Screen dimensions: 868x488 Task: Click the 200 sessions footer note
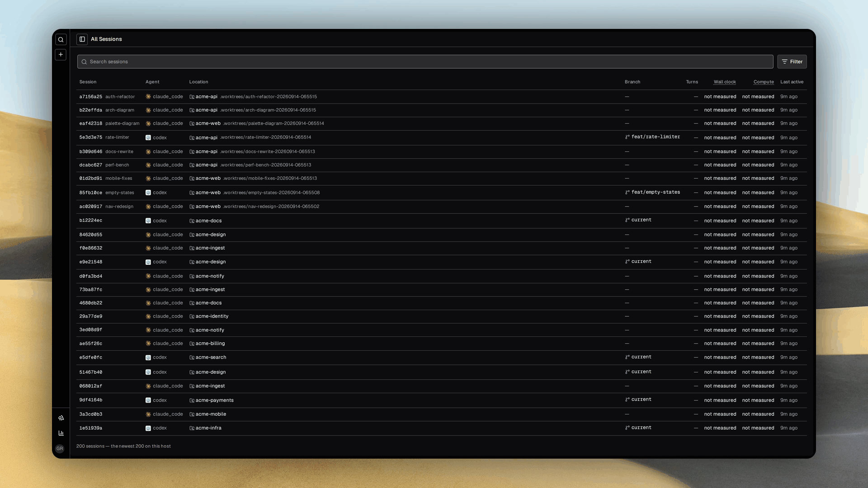tap(123, 446)
